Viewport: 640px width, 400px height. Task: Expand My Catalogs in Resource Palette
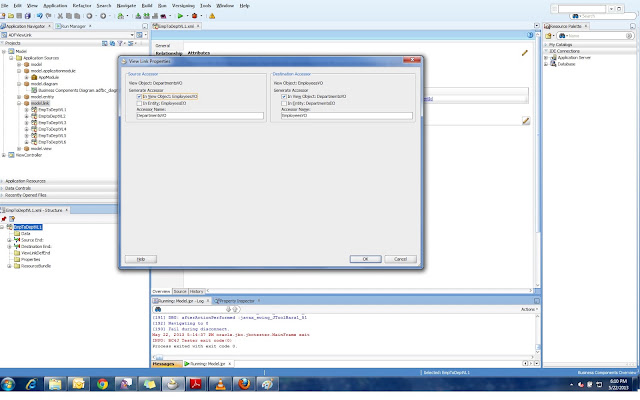(546, 44)
